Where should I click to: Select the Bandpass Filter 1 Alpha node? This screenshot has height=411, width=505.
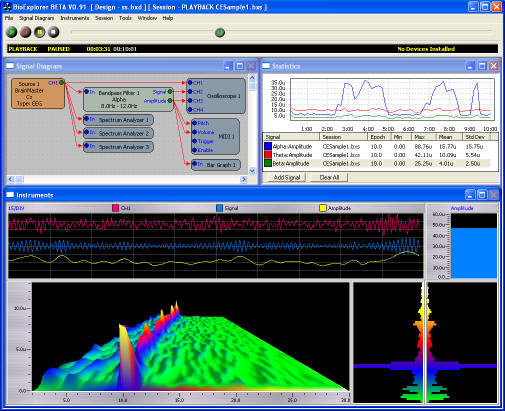coord(128,99)
